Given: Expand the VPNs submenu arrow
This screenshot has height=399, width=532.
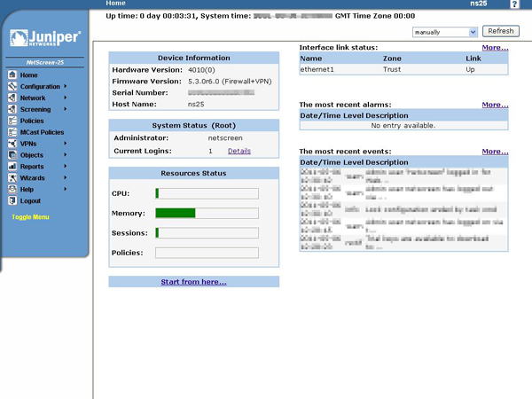Looking at the screenshot, I should click(65, 143).
